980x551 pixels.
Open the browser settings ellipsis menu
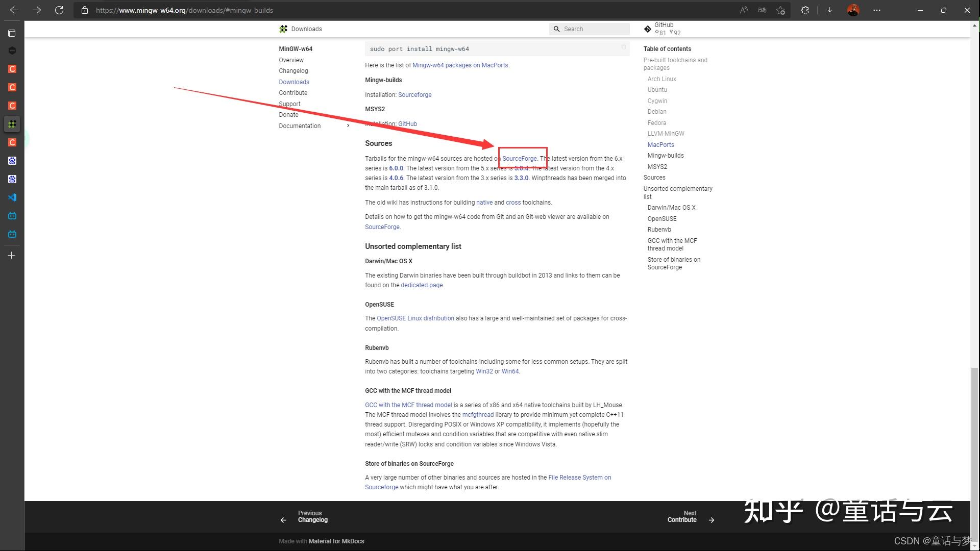(877, 10)
